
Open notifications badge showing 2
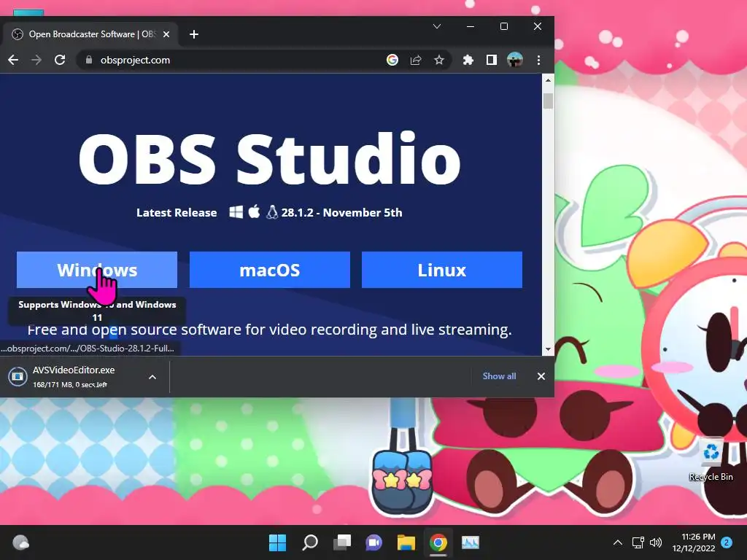tap(727, 542)
